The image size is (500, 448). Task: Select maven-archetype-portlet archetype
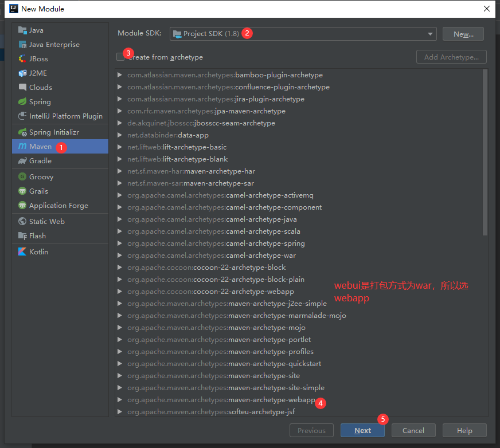[x=219, y=340]
